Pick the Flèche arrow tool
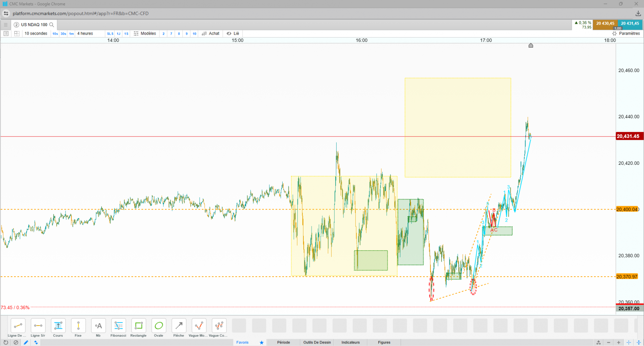This screenshot has width=644, height=346. tap(179, 328)
